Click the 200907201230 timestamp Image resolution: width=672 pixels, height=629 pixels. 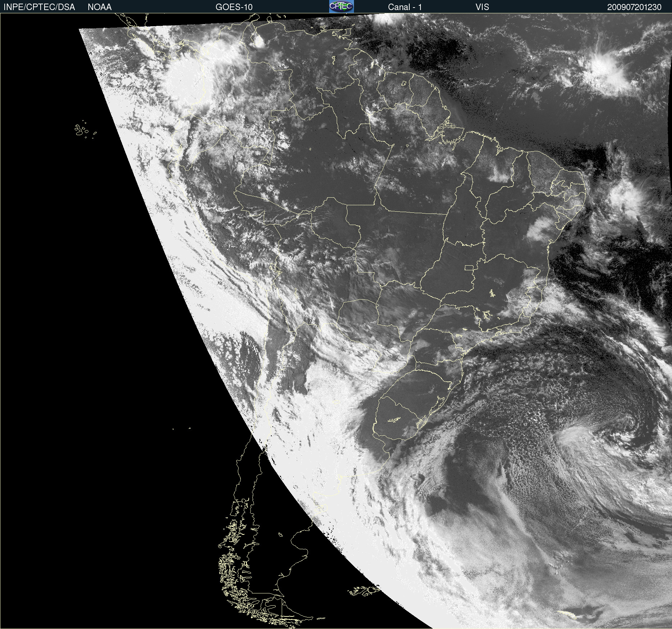click(634, 7)
